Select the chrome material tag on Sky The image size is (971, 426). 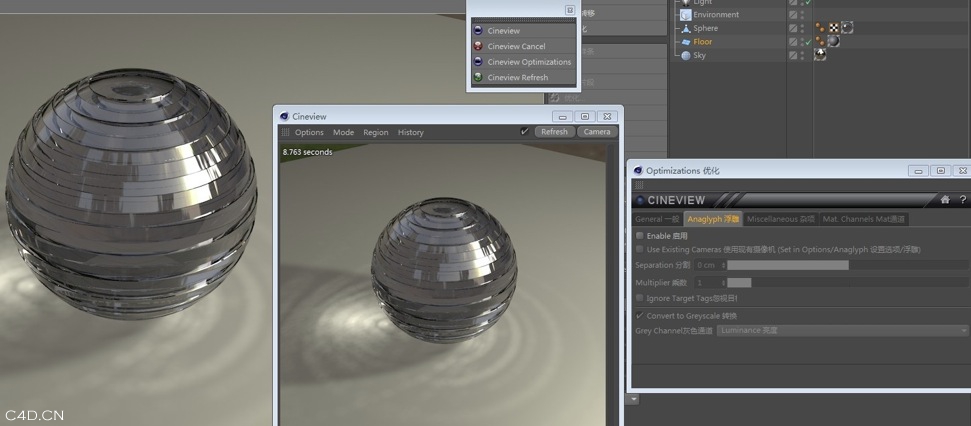click(821, 55)
